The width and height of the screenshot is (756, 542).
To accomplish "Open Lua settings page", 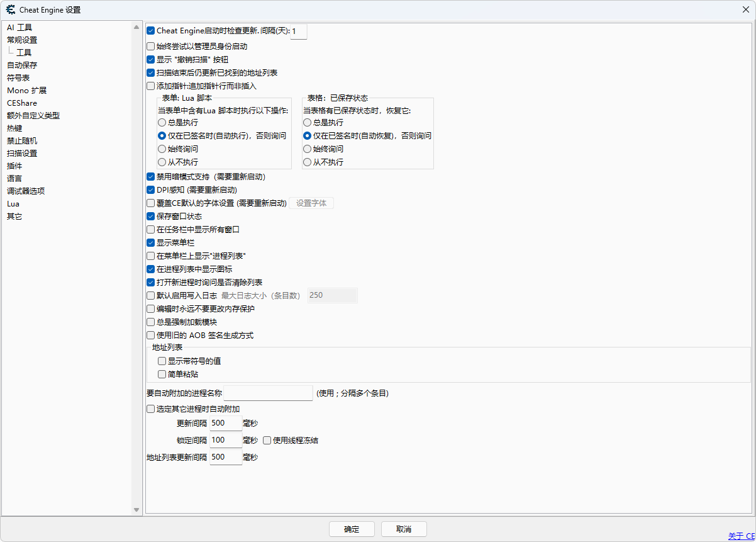I will pyautogui.click(x=13, y=204).
